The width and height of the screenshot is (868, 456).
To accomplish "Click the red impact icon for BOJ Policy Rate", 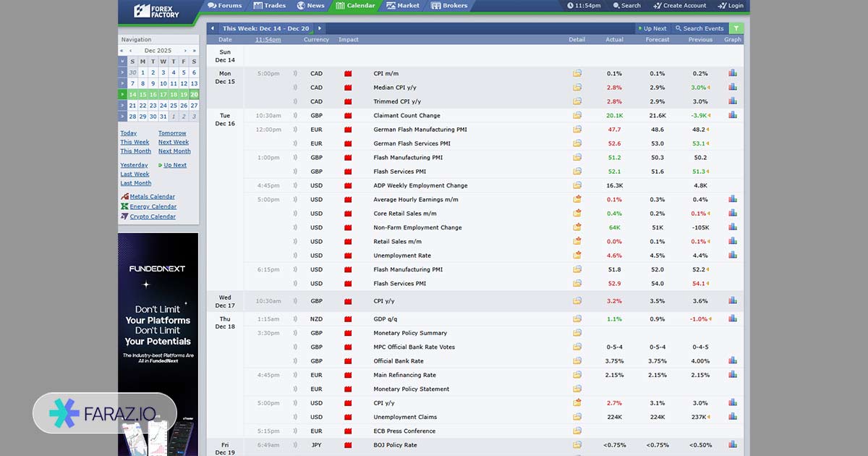I will pos(348,445).
